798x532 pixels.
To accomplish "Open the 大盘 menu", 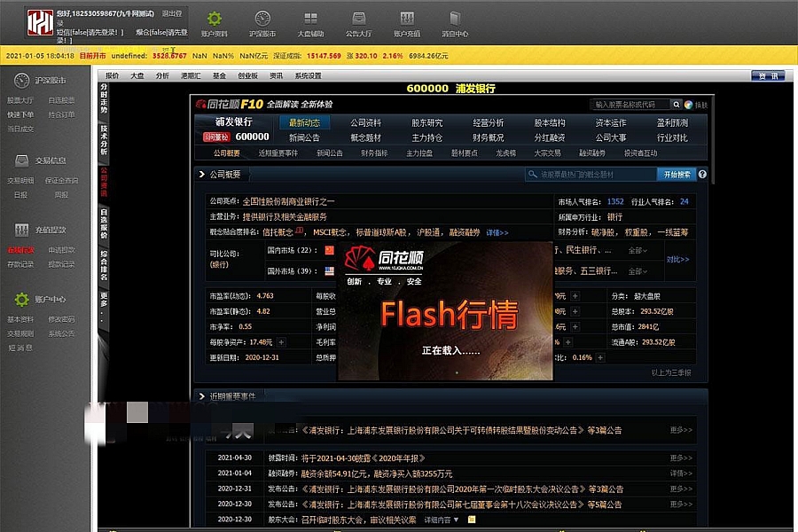I will coord(137,76).
